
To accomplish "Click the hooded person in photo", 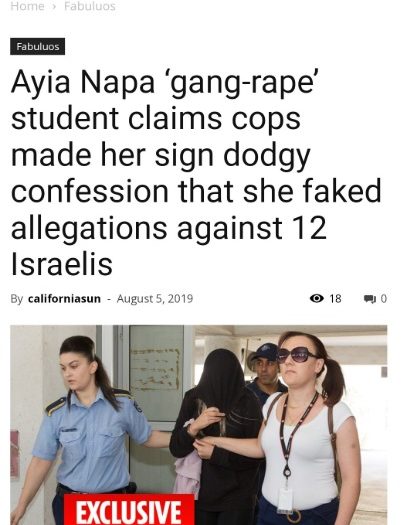I will [x=216, y=435].
